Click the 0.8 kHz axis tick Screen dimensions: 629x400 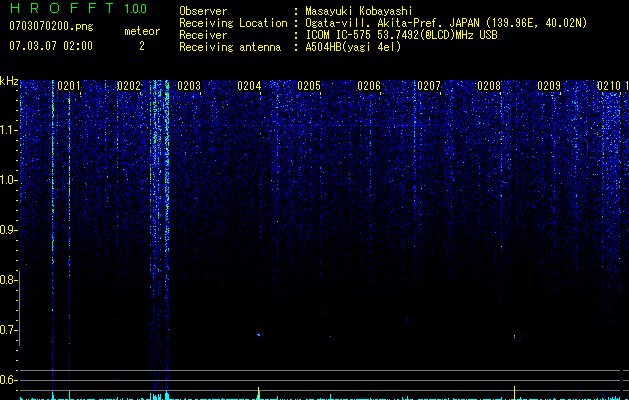[x=8, y=280]
